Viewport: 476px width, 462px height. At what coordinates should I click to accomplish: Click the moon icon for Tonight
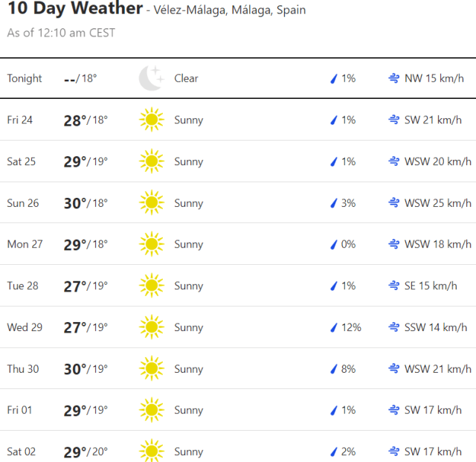coord(151,78)
